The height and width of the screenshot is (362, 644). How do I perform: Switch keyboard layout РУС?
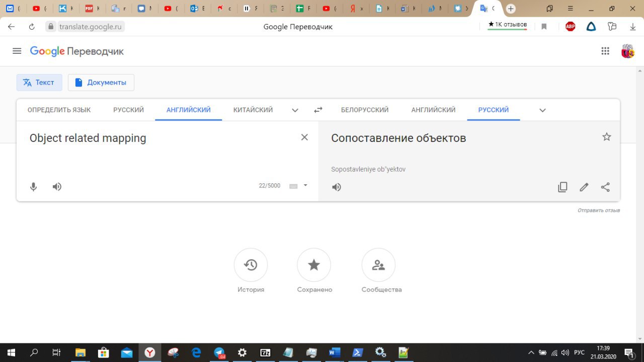coord(580,353)
